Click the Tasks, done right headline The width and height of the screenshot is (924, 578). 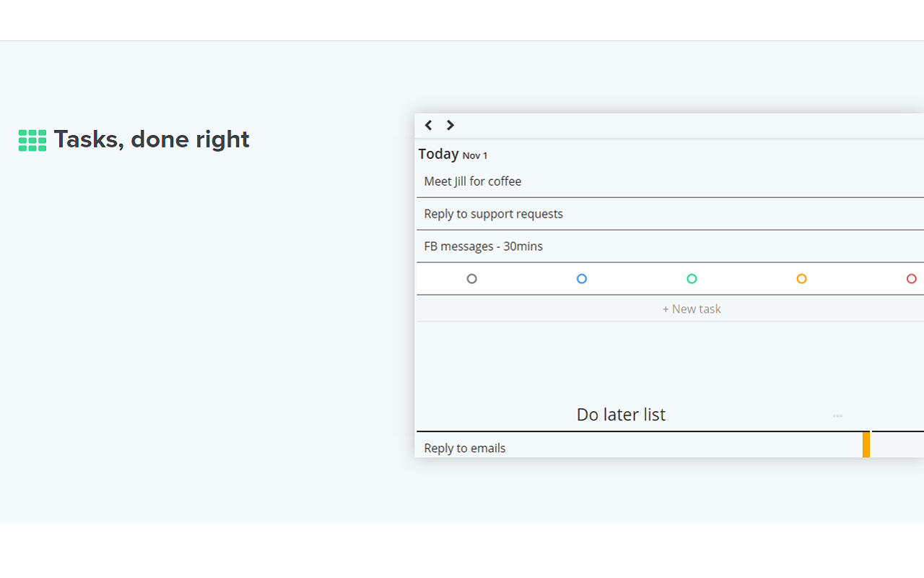152,139
